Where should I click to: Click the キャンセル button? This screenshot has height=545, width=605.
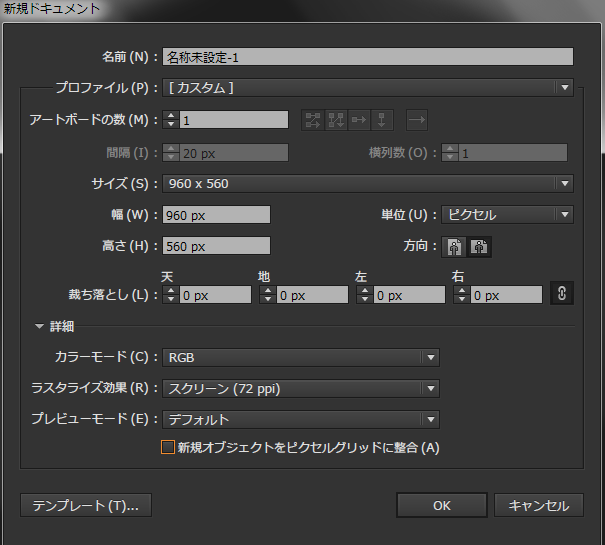(539, 505)
